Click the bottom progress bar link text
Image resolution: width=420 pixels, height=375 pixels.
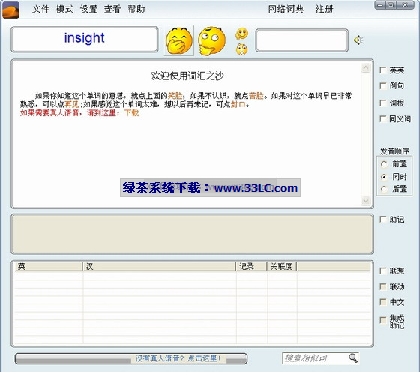pos(178,358)
